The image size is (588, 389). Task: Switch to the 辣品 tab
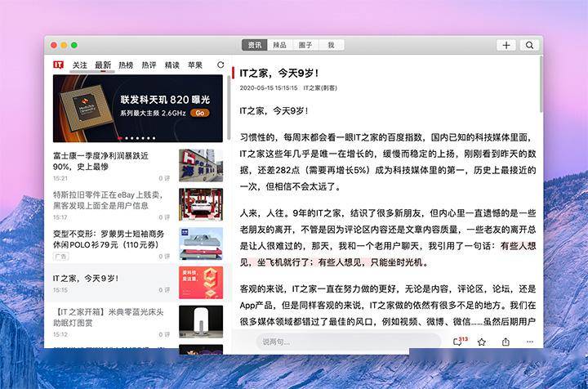(279, 45)
